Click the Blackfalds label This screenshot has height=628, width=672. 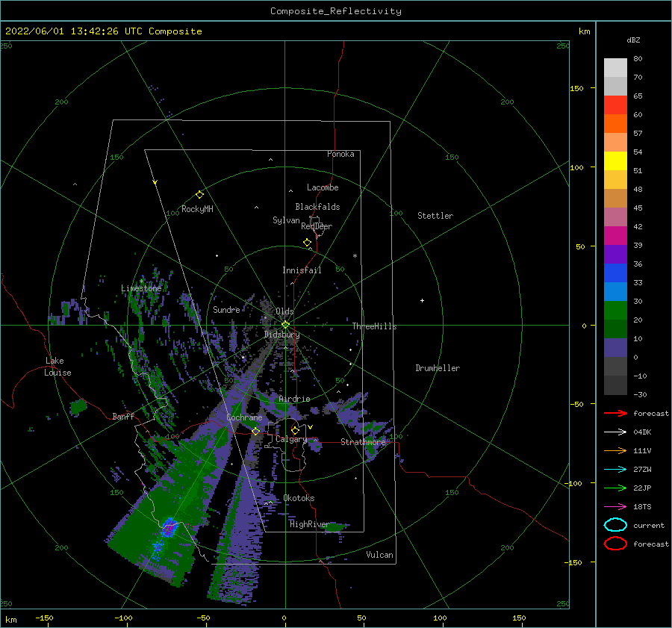(x=317, y=207)
